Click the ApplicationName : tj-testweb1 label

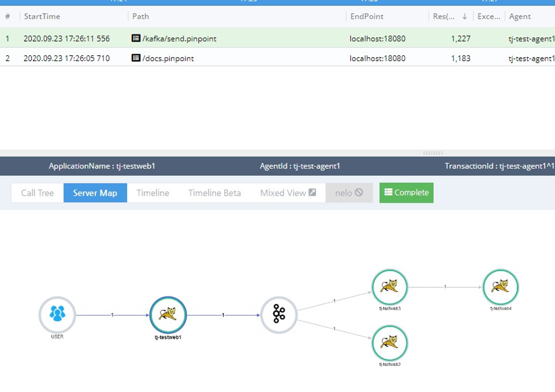pos(102,166)
